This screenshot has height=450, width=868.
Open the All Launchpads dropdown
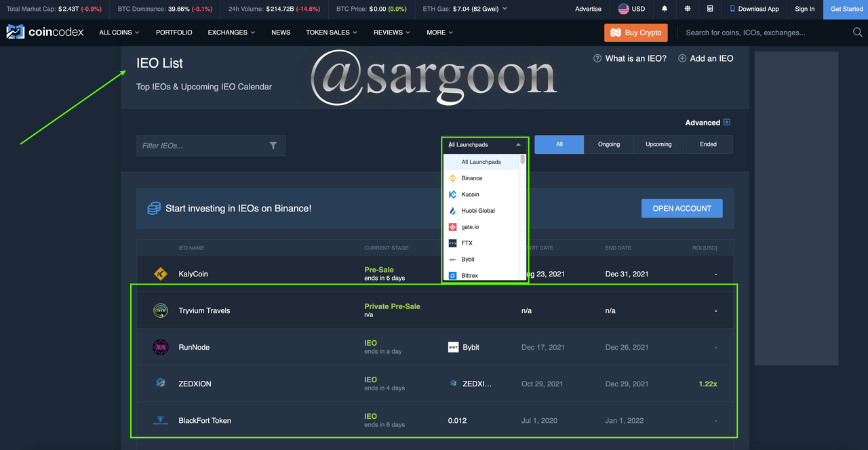[x=484, y=144]
